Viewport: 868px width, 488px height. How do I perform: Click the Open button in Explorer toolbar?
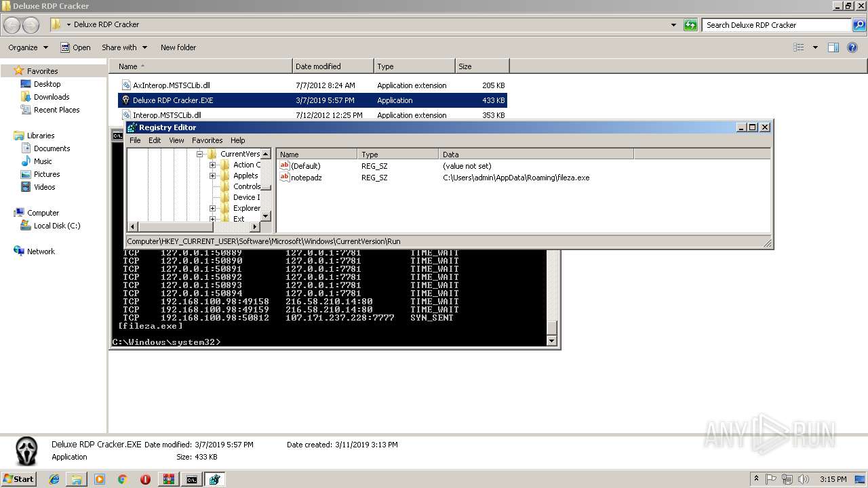[75, 47]
